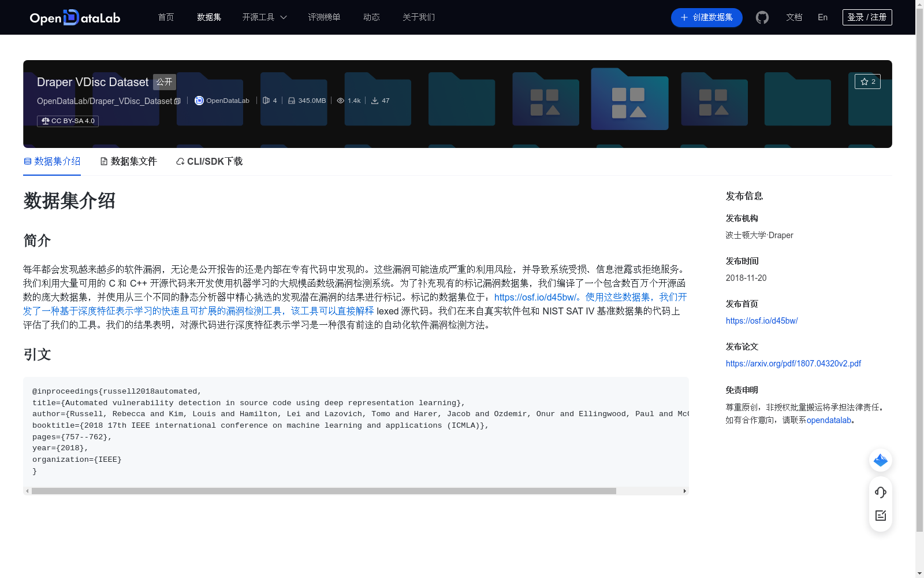Open 动态 navigation item
This screenshot has width=924, height=578.
[x=371, y=17]
